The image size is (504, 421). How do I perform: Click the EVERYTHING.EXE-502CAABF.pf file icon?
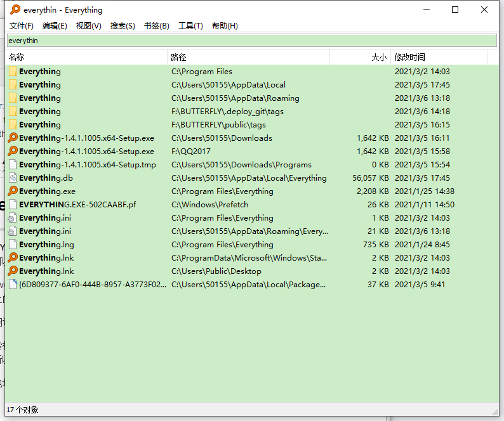[x=13, y=204]
